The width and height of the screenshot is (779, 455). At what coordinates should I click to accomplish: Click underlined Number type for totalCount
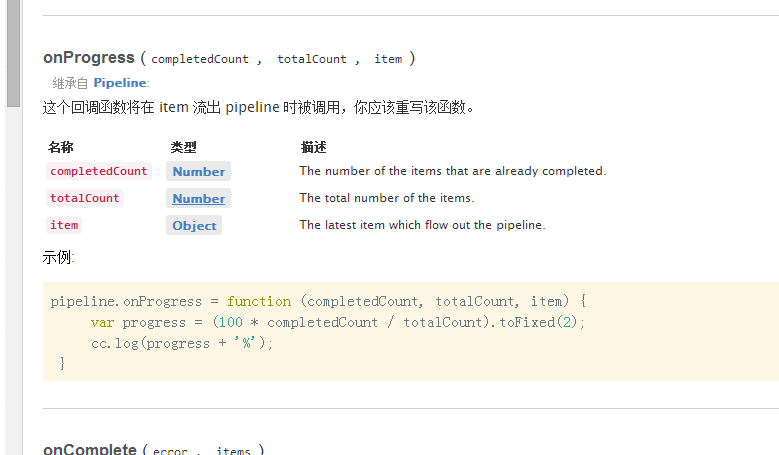tap(198, 198)
